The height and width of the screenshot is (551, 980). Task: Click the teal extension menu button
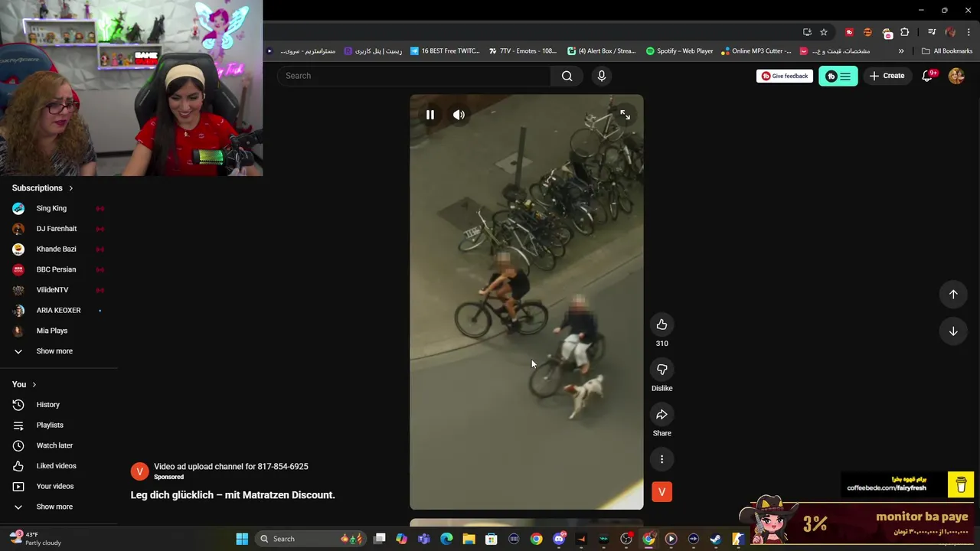tap(838, 76)
